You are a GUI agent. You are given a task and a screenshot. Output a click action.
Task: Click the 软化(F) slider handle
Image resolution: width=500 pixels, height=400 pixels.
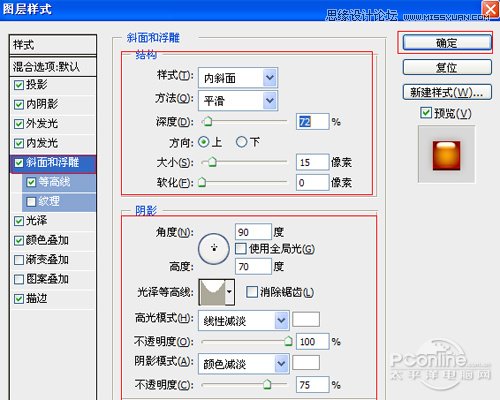(x=202, y=182)
